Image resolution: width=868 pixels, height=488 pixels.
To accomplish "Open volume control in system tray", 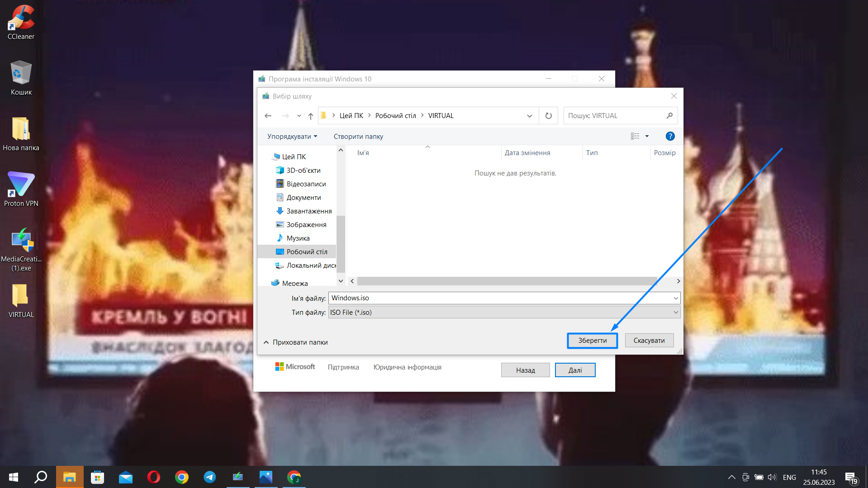I will pyautogui.click(x=772, y=477).
